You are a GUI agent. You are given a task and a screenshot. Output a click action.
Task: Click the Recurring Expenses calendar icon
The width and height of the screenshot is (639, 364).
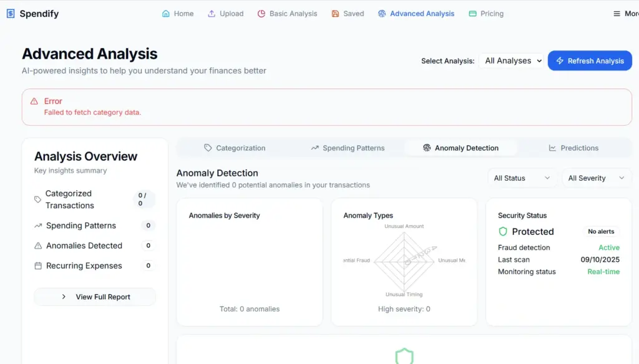click(39, 265)
